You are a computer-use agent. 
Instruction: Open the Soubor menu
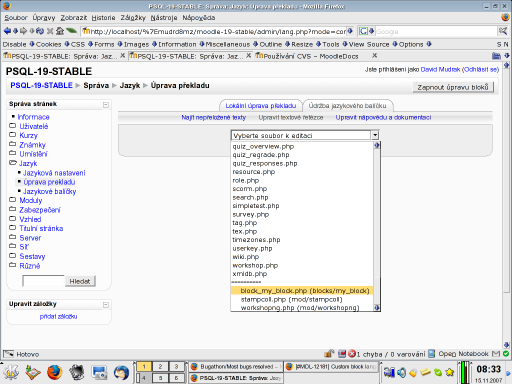(16, 18)
